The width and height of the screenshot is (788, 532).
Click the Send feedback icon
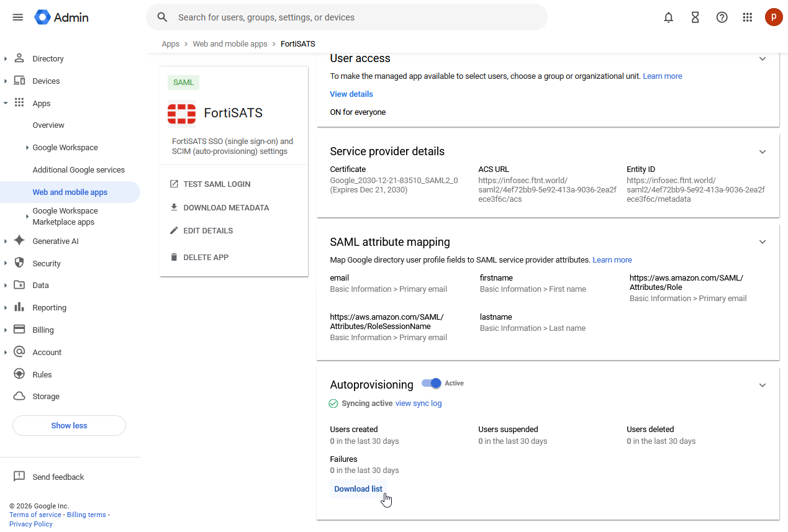(x=19, y=477)
